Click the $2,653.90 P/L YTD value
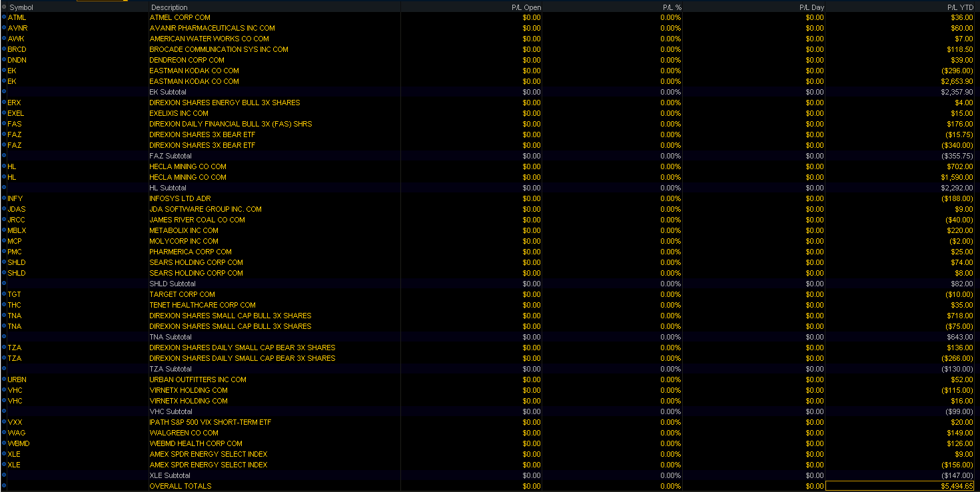Image resolution: width=980 pixels, height=492 pixels. (955, 81)
